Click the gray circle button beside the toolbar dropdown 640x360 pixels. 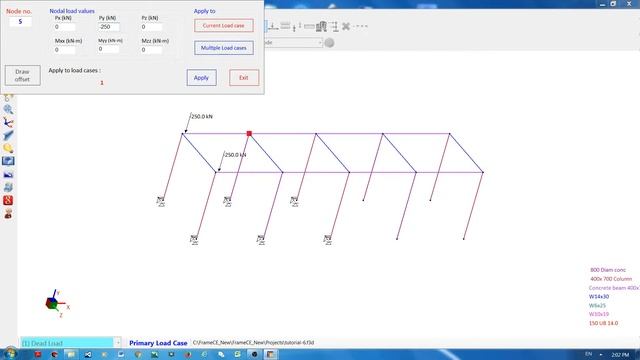(329, 42)
